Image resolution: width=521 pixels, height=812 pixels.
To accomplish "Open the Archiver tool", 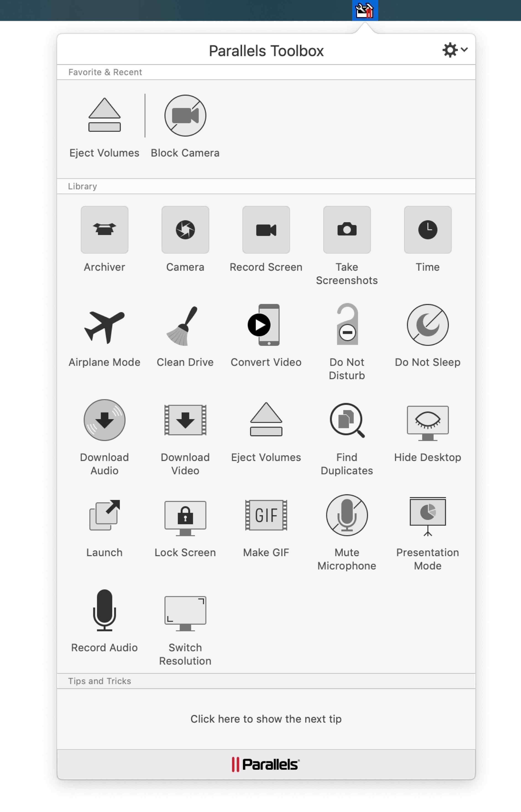I will [105, 229].
